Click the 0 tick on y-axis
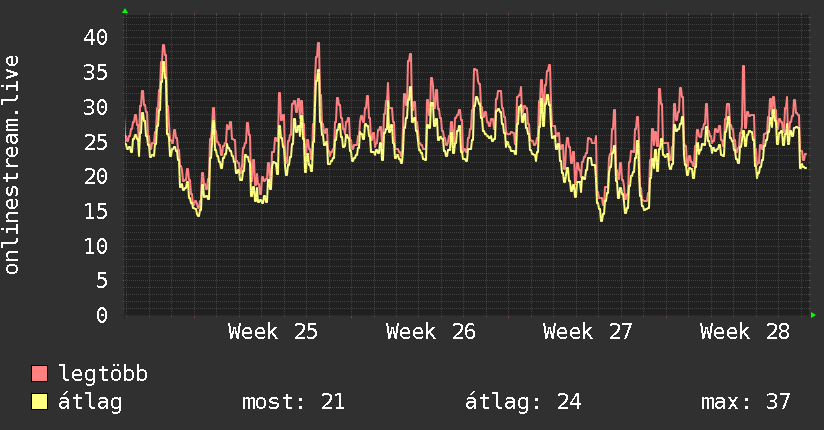Viewport: 824px width, 430px height. [102, 315]
